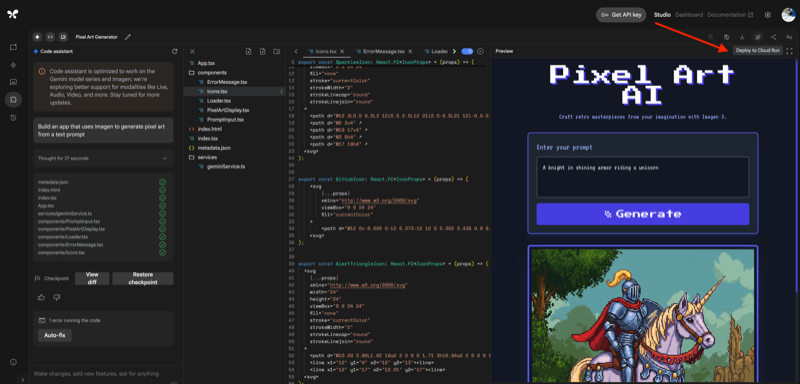Screen dimensions: 800x384
Task: Click the Get API key button
Action: pos(621,15)
